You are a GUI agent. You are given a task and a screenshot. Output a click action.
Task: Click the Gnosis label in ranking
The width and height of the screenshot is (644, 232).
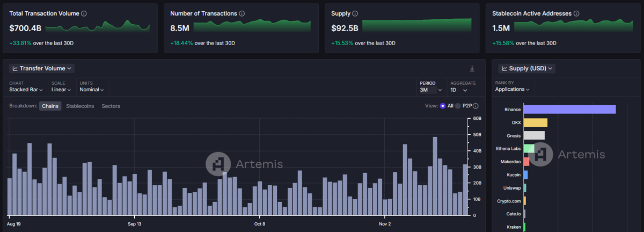(514, 135)
